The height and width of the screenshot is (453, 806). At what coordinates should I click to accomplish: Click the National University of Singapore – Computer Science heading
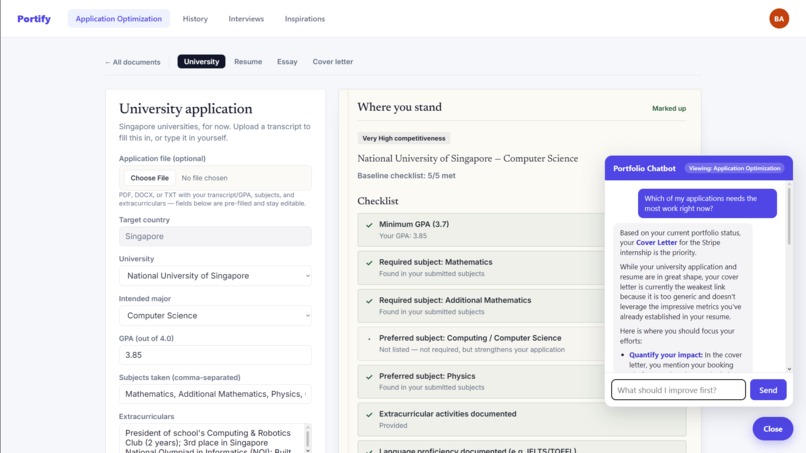[467, 158]
